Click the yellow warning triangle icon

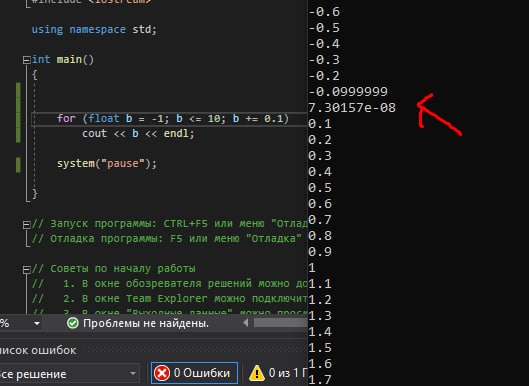tap(256, 373)
